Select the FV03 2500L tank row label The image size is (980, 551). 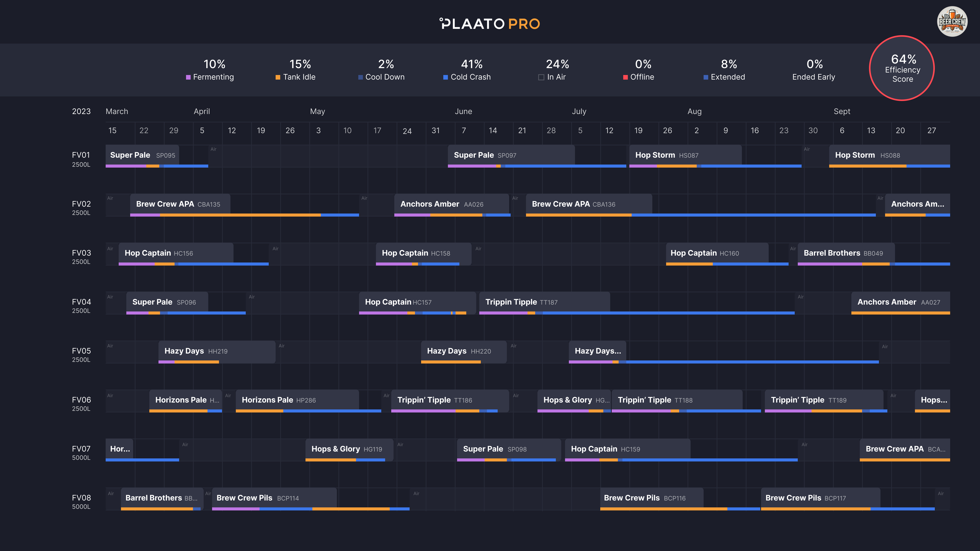point(81,257)
